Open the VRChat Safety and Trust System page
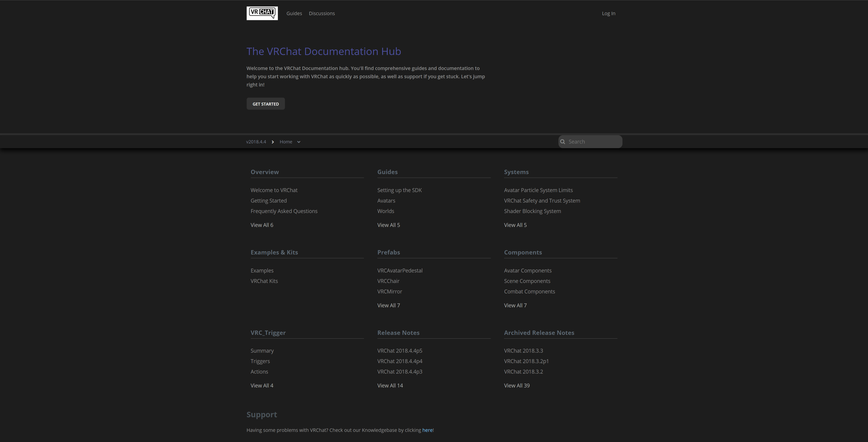Viewport: 868px width, 442px height. [x=542, y=200]
